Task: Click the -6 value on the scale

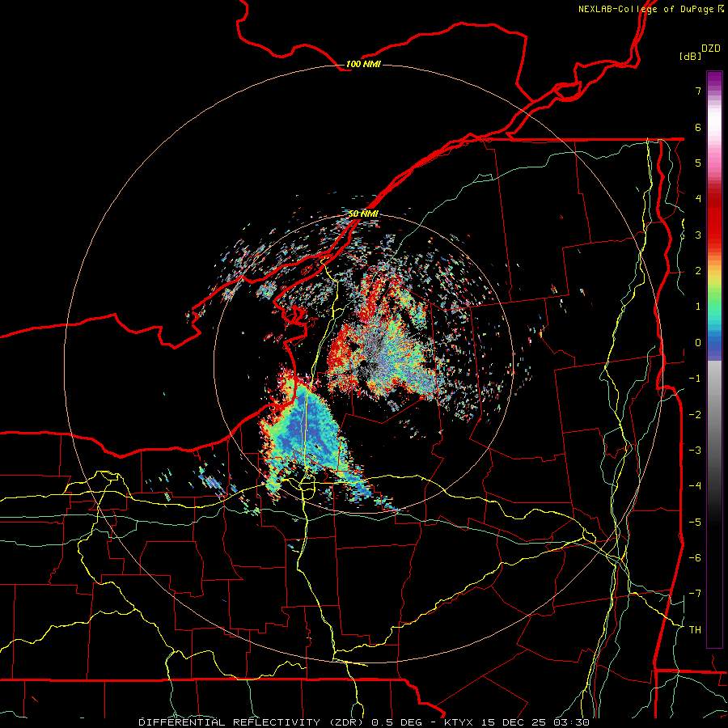Action: [695, 558]
